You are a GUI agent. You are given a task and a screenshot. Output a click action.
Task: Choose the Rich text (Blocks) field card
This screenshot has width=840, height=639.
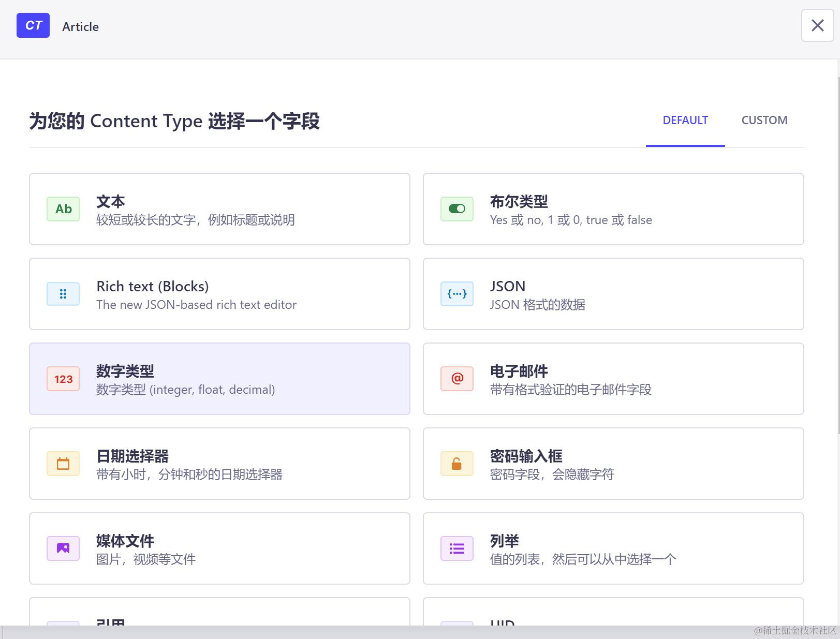click(x=219, y=294)
